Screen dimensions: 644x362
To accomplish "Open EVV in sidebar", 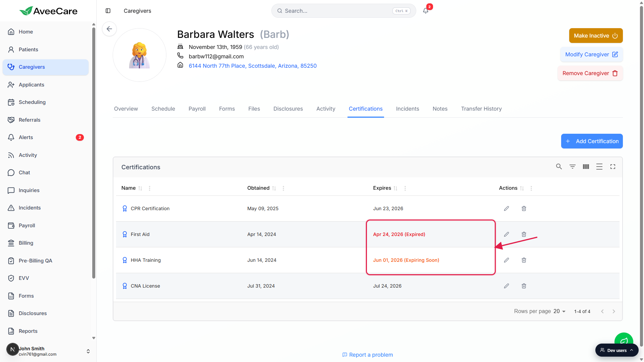I will click(46, 278).
